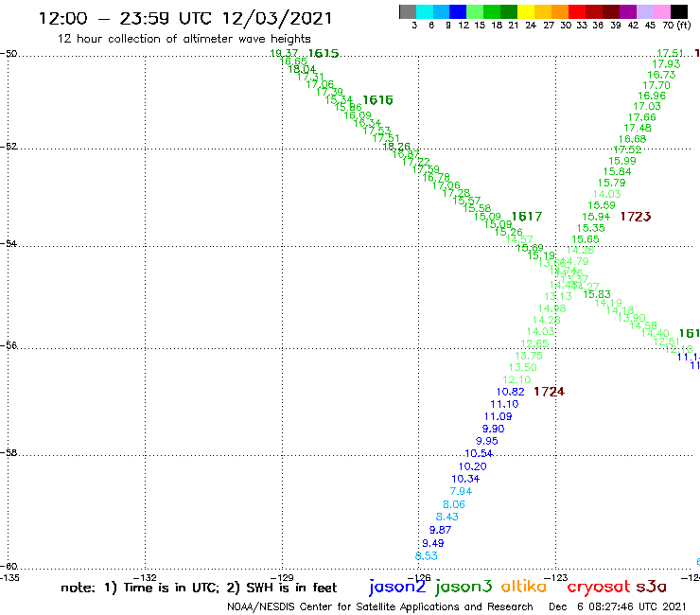Click the blue value 10.20

click(472, 466)
